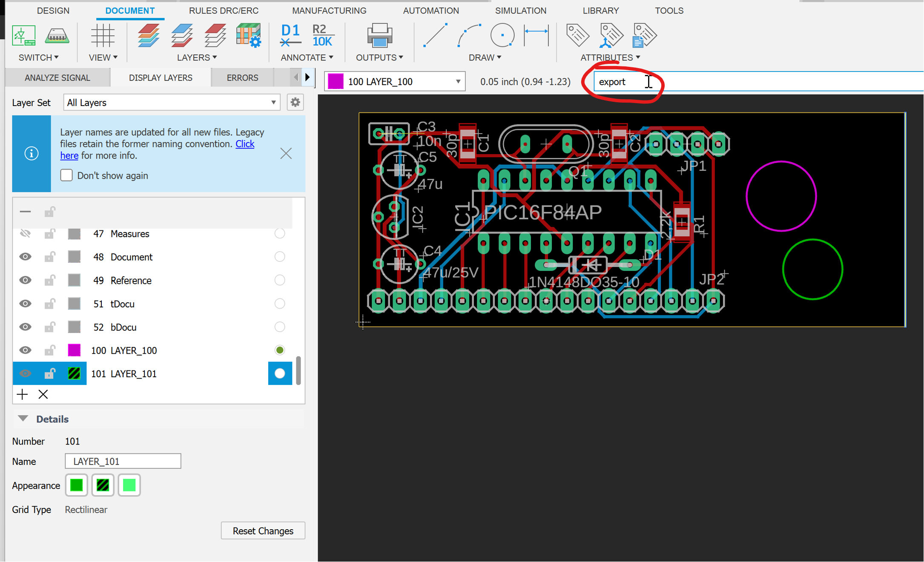Show the hidden 47 Measures layer

pos(25,233)
